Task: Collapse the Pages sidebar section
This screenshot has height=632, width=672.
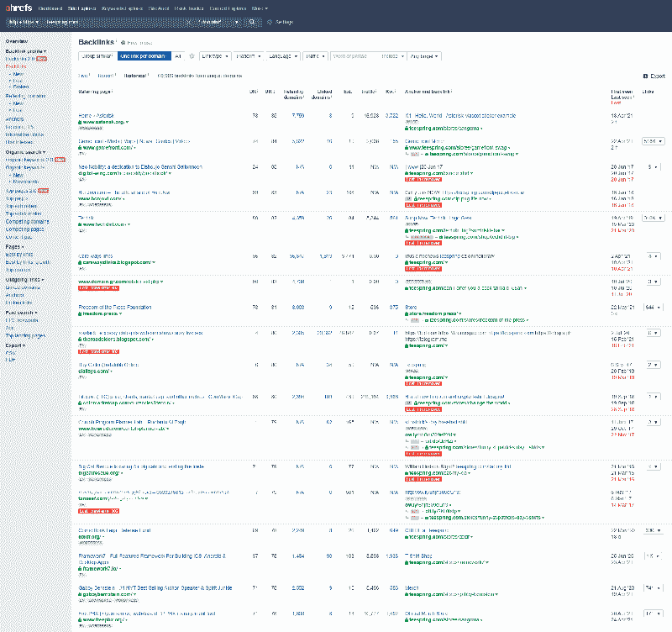Action: point(14,247)
